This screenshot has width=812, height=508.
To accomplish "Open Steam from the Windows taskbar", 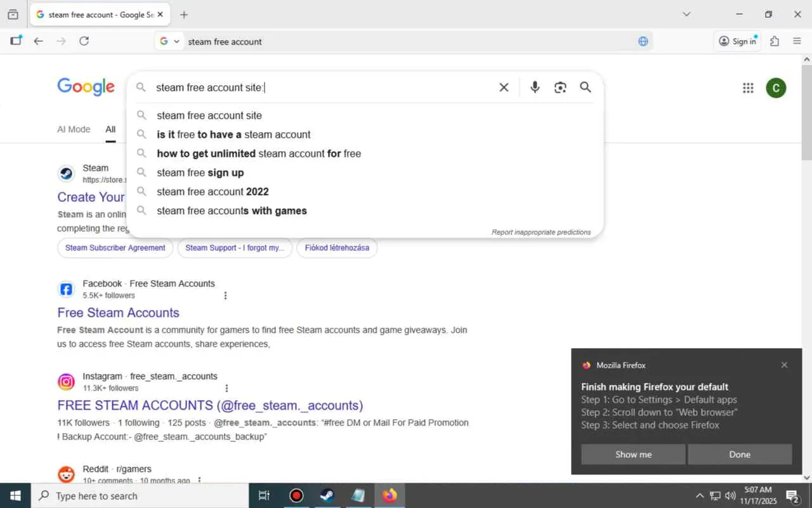I will click(327, 495).
